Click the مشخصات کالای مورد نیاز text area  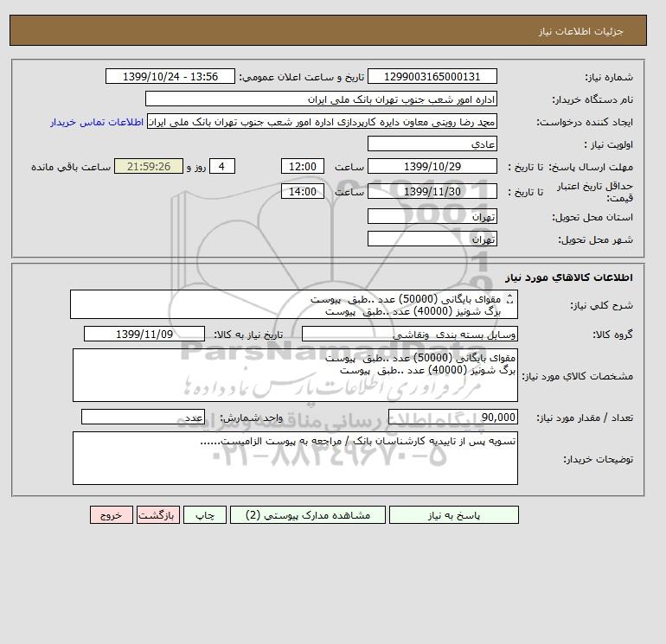point(295,375)
